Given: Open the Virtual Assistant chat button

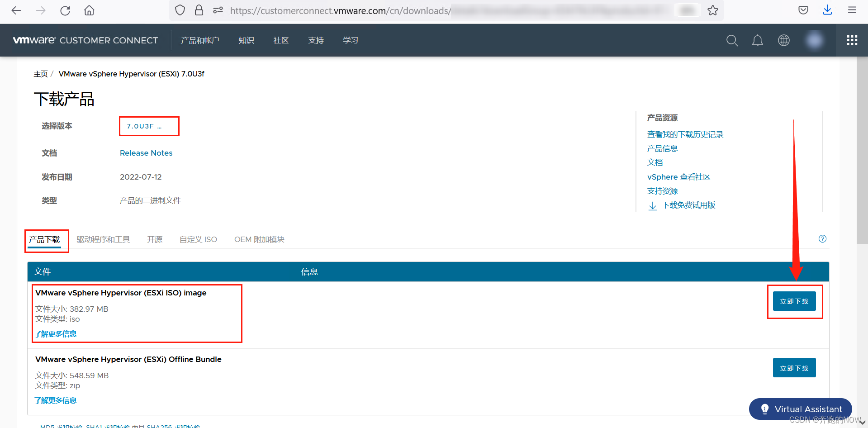Looking at the screenshot, I should pos(801,409).
